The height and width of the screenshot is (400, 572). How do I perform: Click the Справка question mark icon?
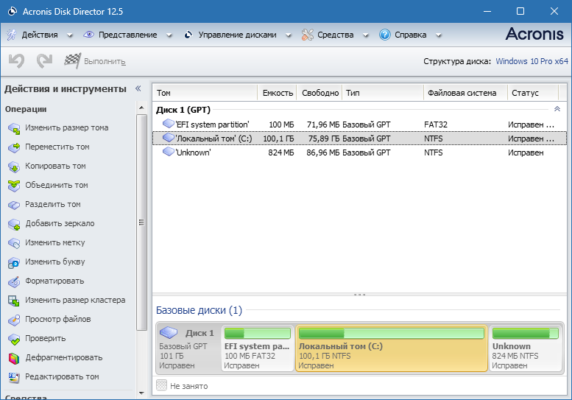[x=384, y=35]
